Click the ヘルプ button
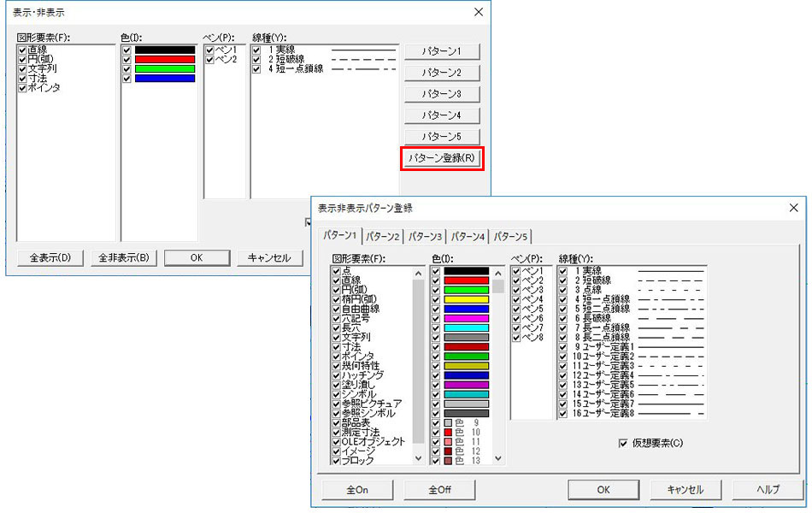This screenshot has width=812, height=513. coord(768,490)
